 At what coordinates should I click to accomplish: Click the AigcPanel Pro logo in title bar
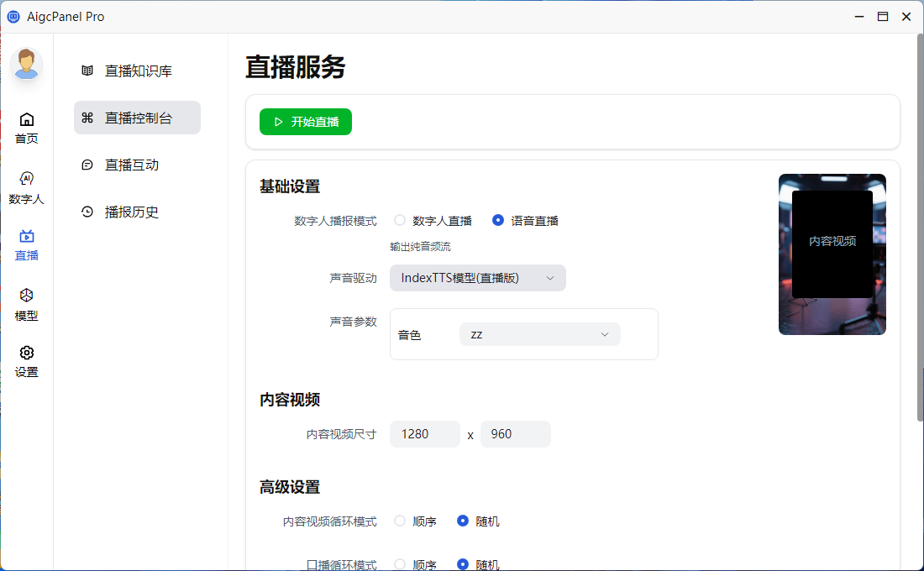tap(13, 17)
